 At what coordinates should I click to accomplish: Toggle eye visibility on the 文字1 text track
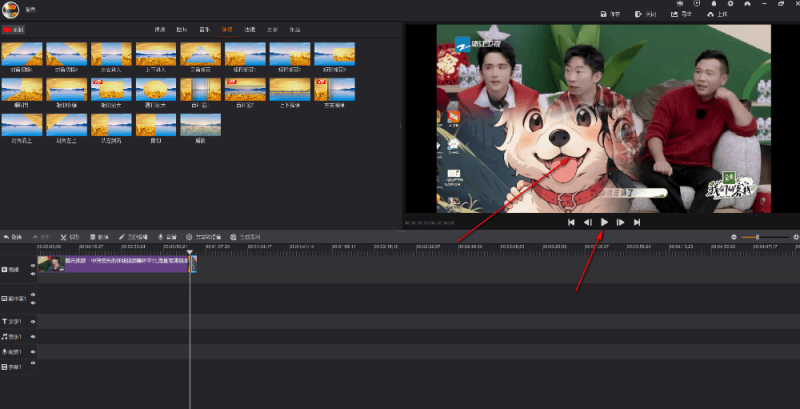click(32, 322)
